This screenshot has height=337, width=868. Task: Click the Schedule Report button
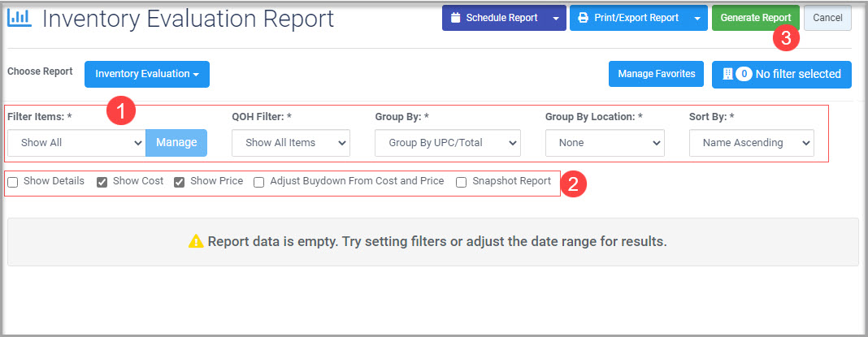[x=494, y=18]
